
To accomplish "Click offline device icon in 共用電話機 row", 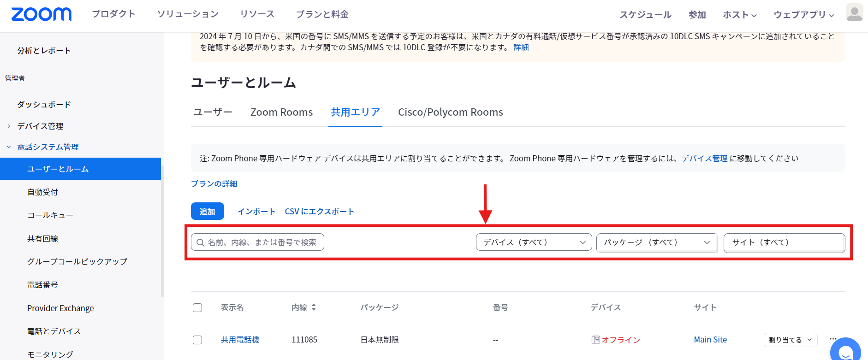I will pyautogui.click(x=595, y=340).
